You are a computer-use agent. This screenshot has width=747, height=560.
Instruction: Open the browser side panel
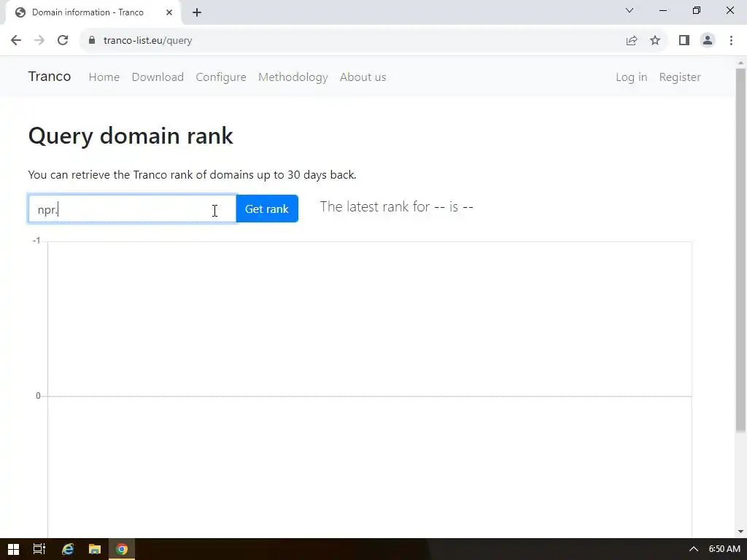coord(684,41)
